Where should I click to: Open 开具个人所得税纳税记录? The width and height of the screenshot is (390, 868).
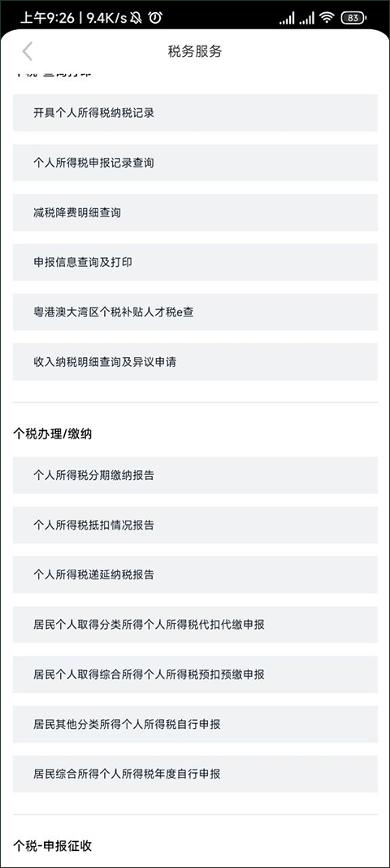click(x=195, y=113)
